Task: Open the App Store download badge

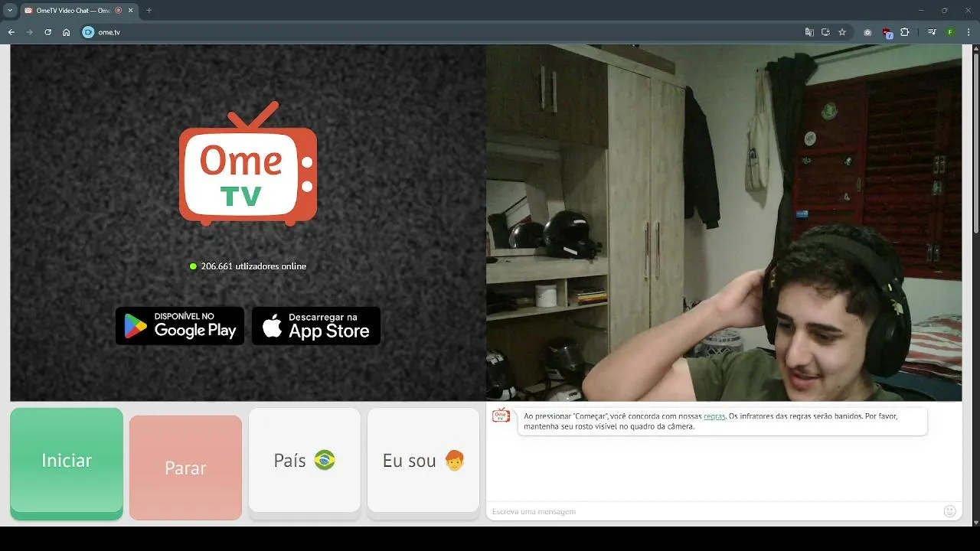Action: click(x=316, y=326)
